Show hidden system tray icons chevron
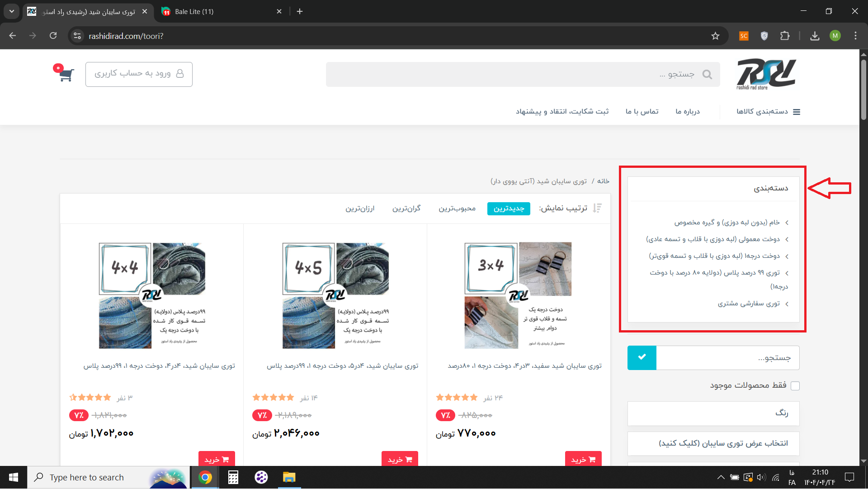 pyautogui.click(x=721, y=477)
